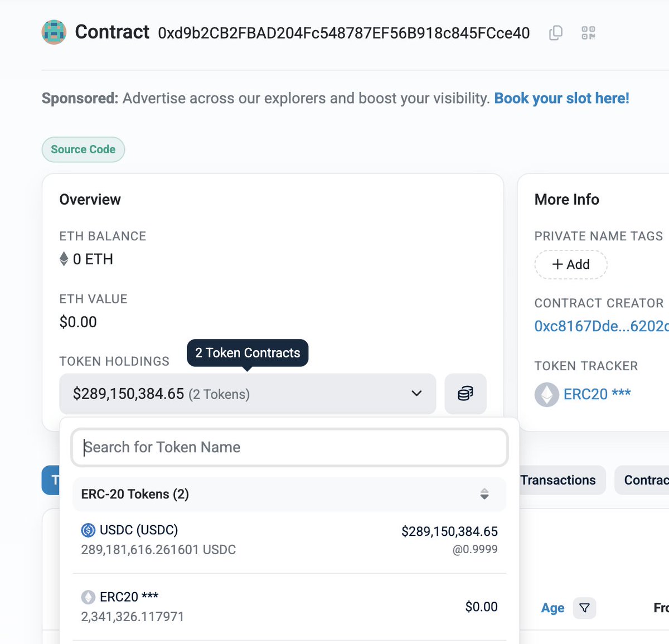
Task: Open the Age column filter
Action: point(584,608)
